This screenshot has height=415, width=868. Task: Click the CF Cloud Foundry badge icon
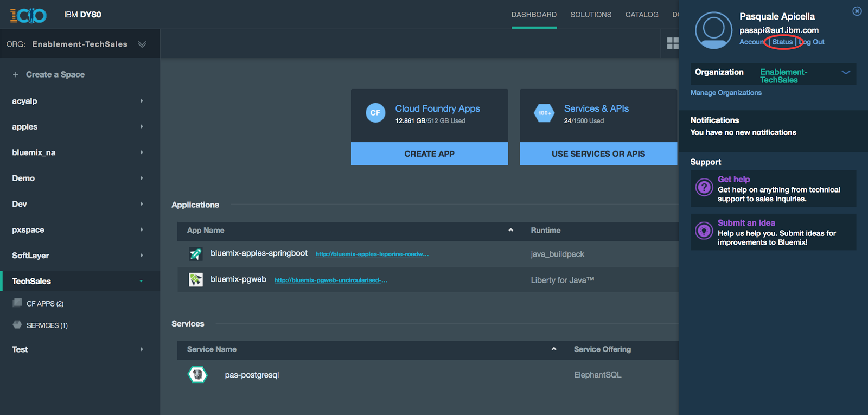[x=375, y=113]
